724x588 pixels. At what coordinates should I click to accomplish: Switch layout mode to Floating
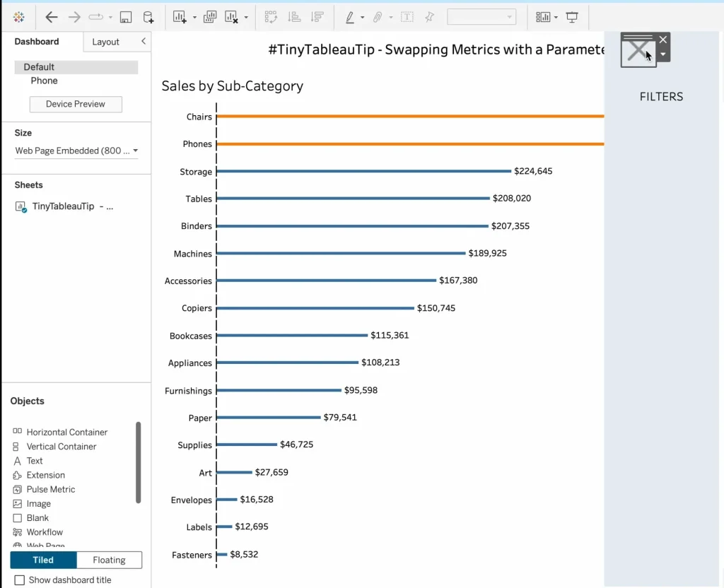tap(108, 560)
